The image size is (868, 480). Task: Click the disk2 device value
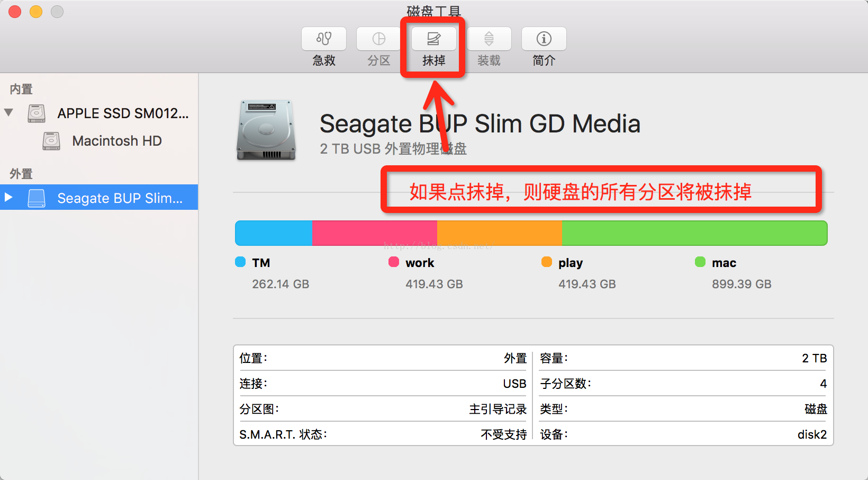tap(812, 434)
